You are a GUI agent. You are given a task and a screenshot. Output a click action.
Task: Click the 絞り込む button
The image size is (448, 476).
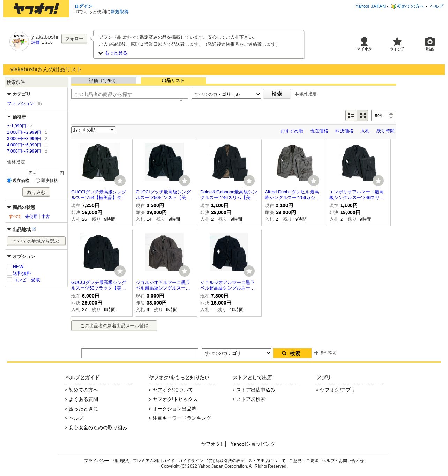[36, 192]
